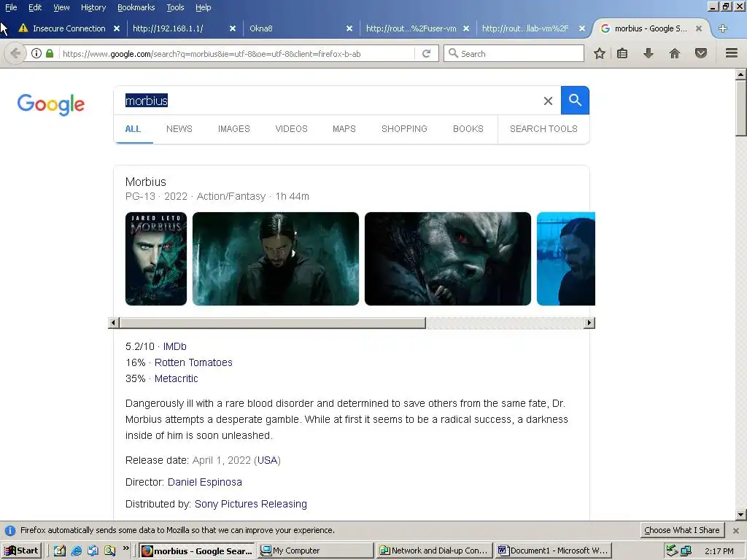
Task: Click the carousel scrollbar right arrow
Action: (589, 323)
